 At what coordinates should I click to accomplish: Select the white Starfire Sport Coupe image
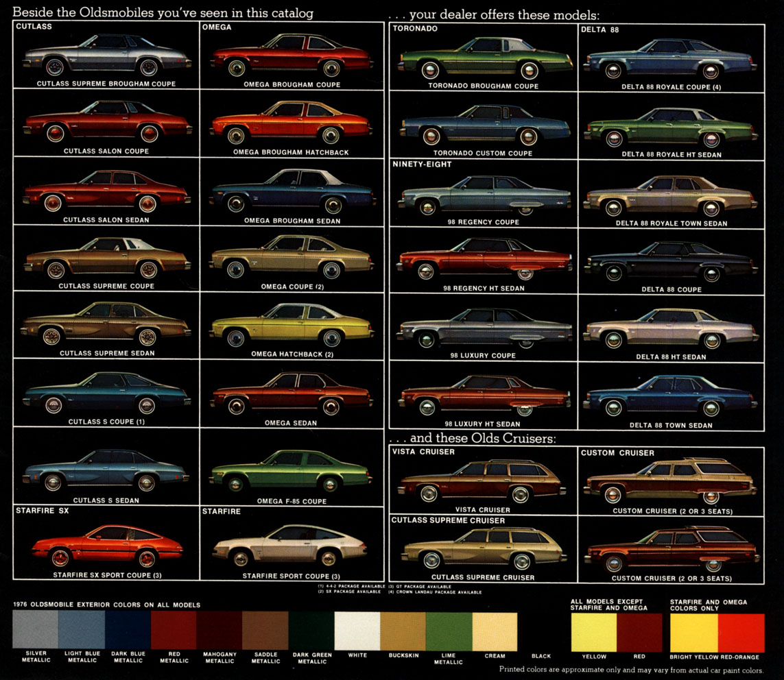pos(290,545)
